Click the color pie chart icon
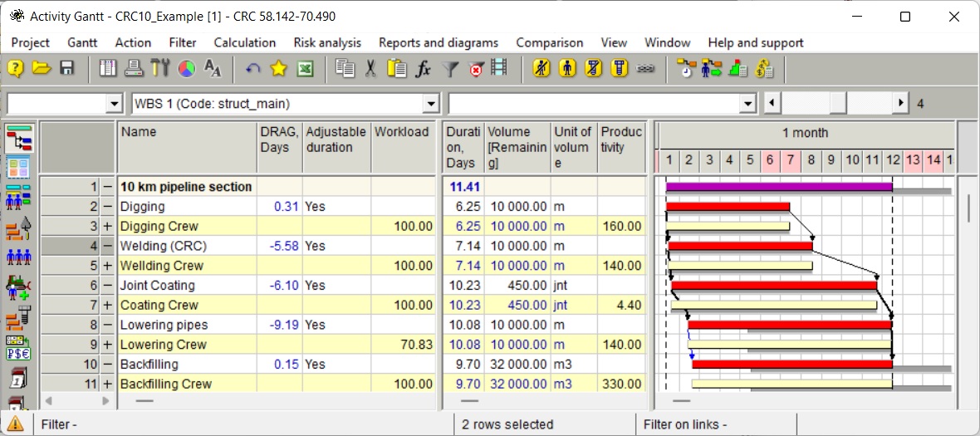The height and width of the screenshot is (436, 980). pyautogui.click(x=186, y=69)
